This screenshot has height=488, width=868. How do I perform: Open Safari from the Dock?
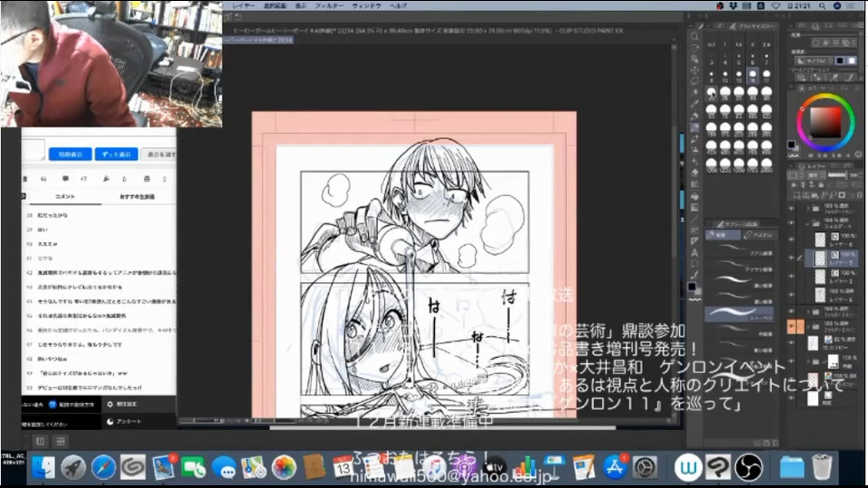point(103,467)
